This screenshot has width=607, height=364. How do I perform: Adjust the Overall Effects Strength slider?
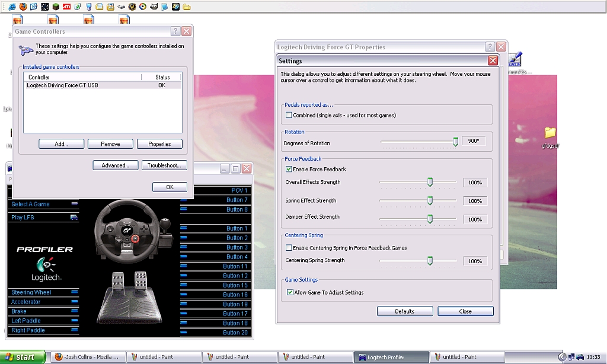click(x=430, y=182)
